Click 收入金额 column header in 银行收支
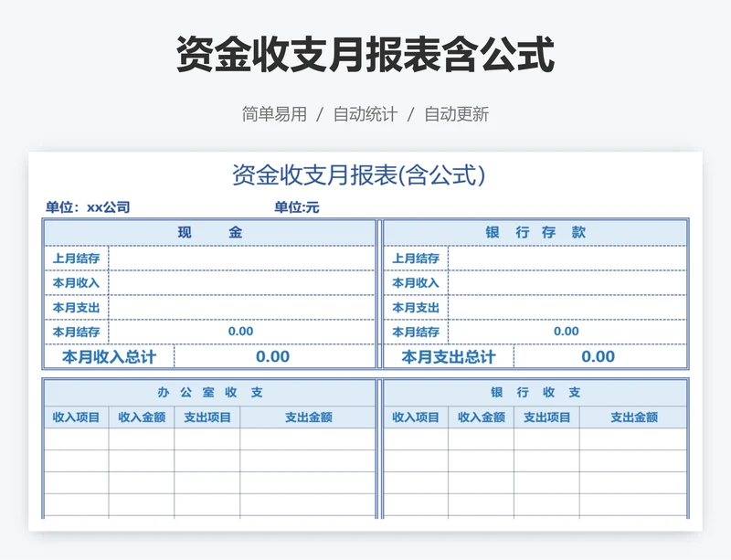 (482, 417)
